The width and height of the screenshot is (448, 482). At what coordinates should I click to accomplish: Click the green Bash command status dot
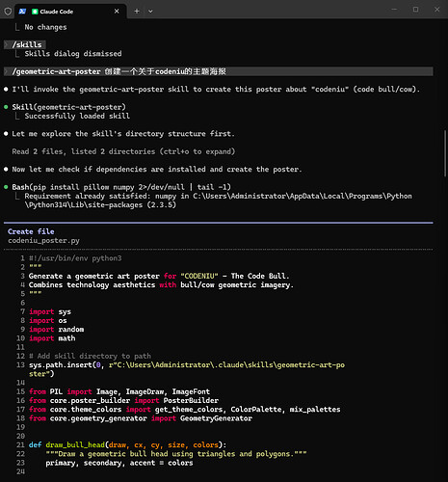click(x=6, y=187)
